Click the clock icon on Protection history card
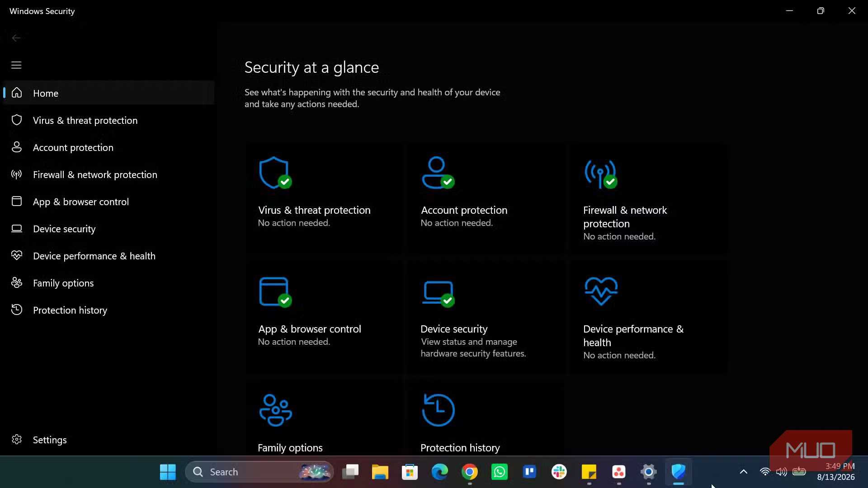This screenshot has height=488, width=868. pyautogui.click(x=438, y=410)
